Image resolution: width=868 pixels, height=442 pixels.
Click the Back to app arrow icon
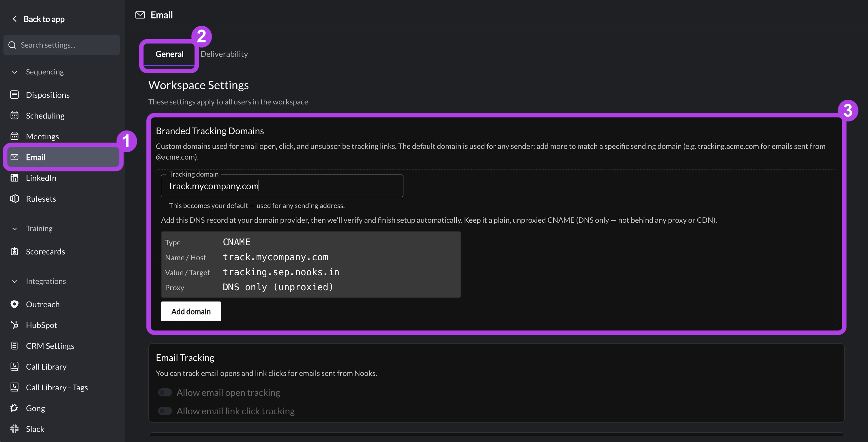pos(14,19)
